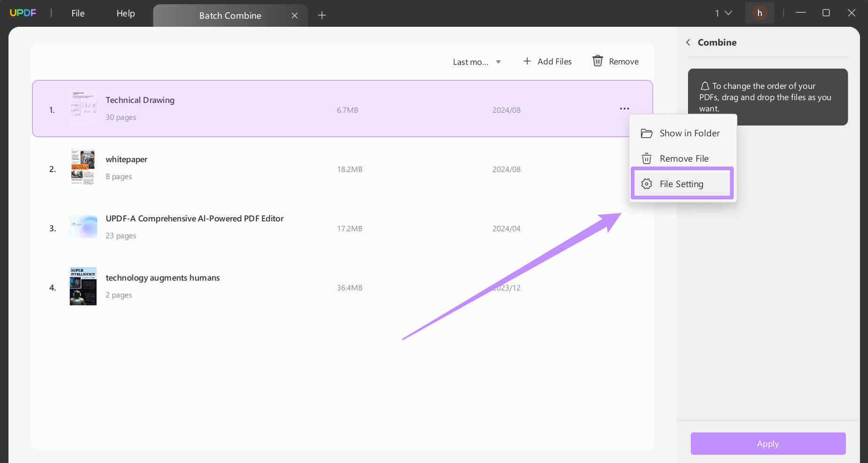Click technology augments humans file name
Screen dimensions: 868x463
coord(163,278)
